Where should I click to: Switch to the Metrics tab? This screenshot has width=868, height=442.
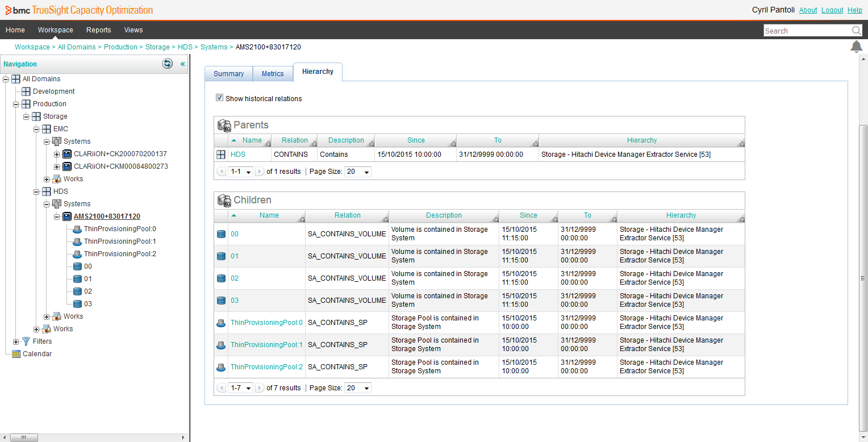tap(273, 74)
